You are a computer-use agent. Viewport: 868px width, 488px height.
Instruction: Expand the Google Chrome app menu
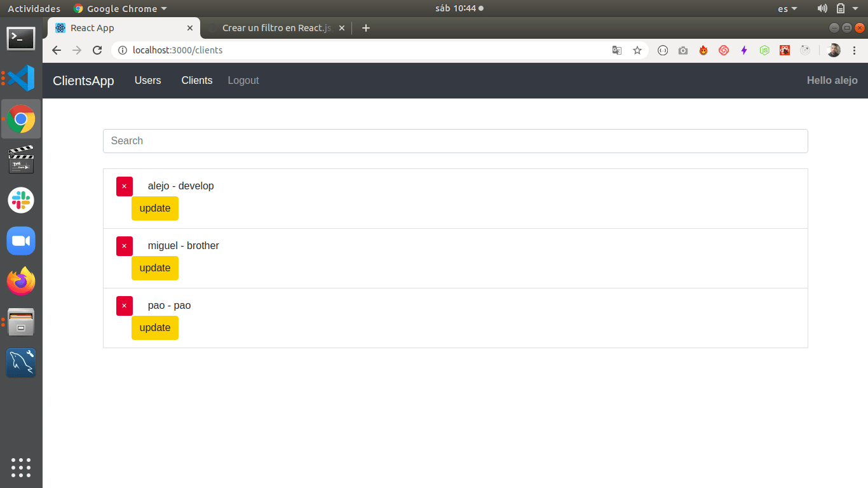121,9
